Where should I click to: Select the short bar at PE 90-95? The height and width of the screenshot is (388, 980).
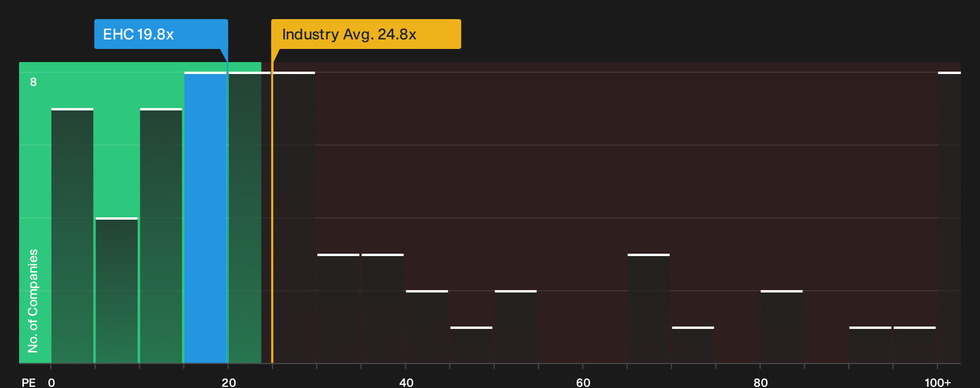(x=870, y=345)
